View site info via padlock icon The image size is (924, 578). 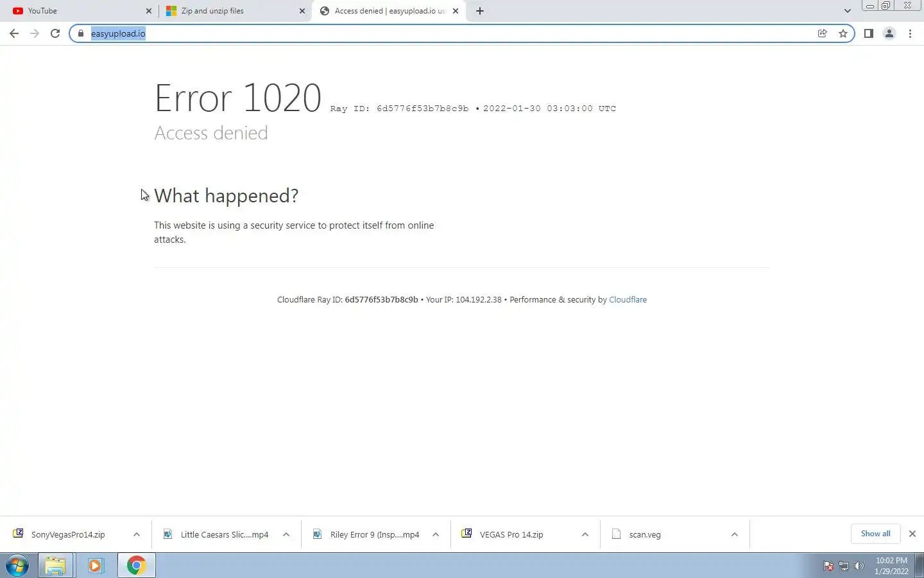pyautogui.click(x=81, y=33)
